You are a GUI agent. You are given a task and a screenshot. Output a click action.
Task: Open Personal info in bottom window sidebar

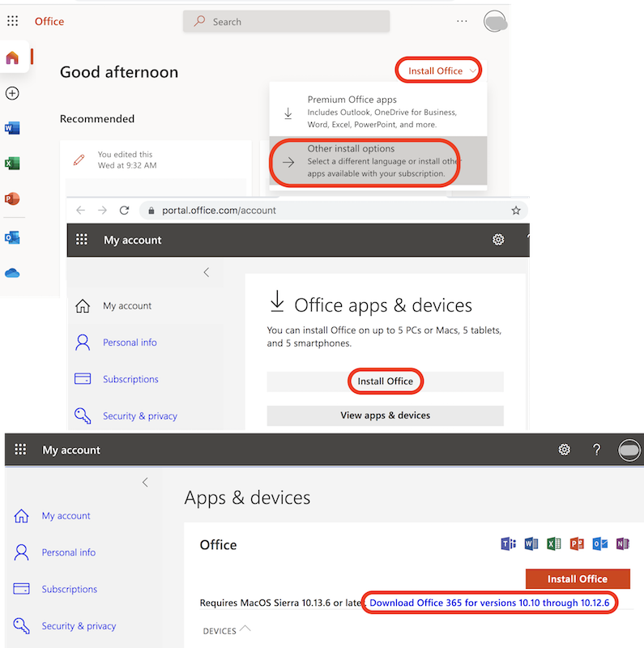coord(69,552)
